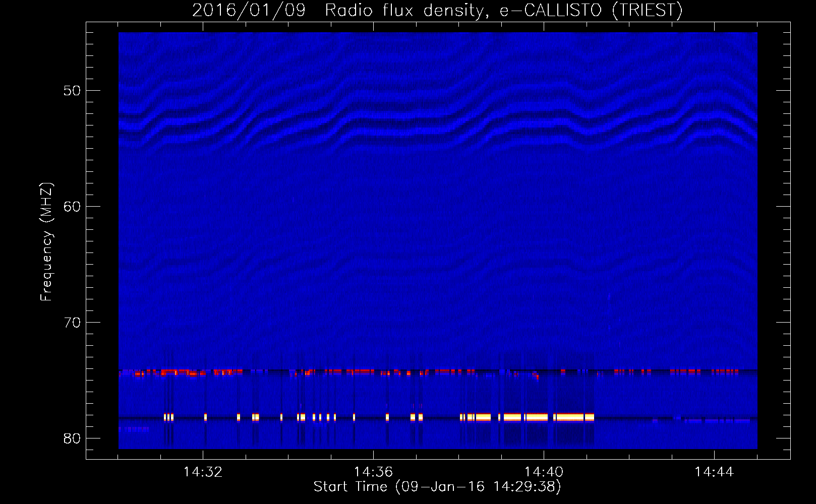
Task: Click the '60' frequency tick label
Action: (x=73, y=207)
